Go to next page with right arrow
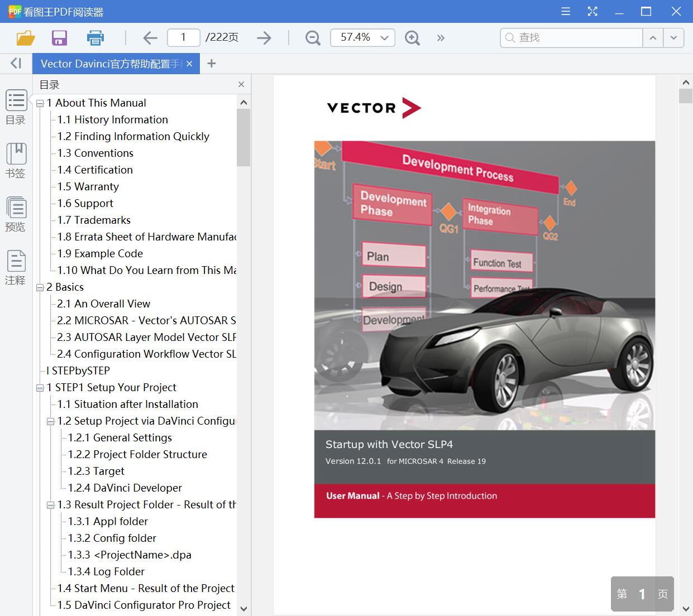The image size is (693, 616). point(264,38)
